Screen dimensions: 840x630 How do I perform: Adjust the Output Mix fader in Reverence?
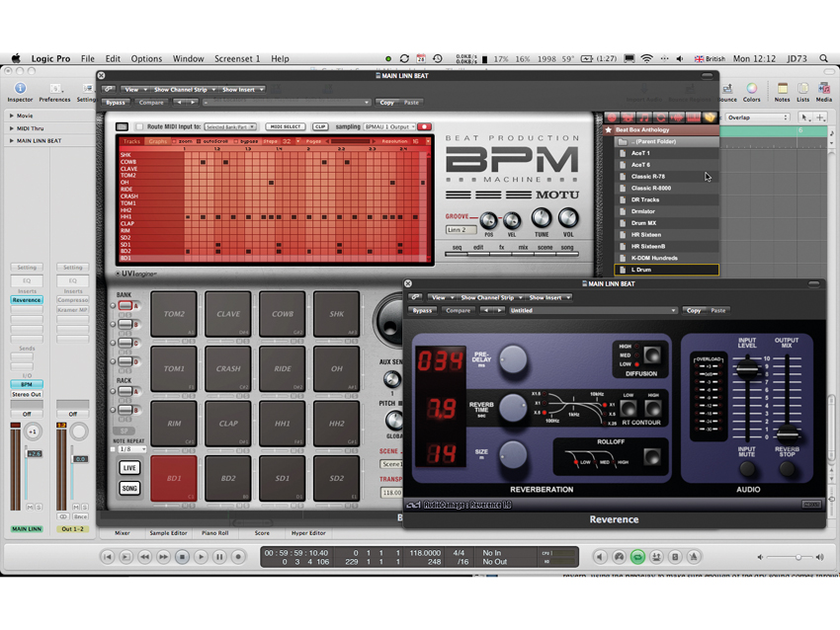tap(786, 433)
